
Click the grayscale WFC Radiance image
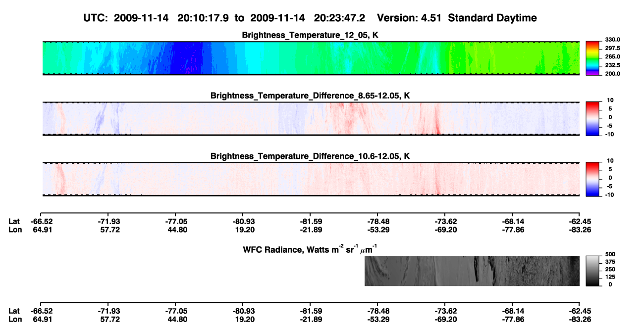[x=472, y=271]
